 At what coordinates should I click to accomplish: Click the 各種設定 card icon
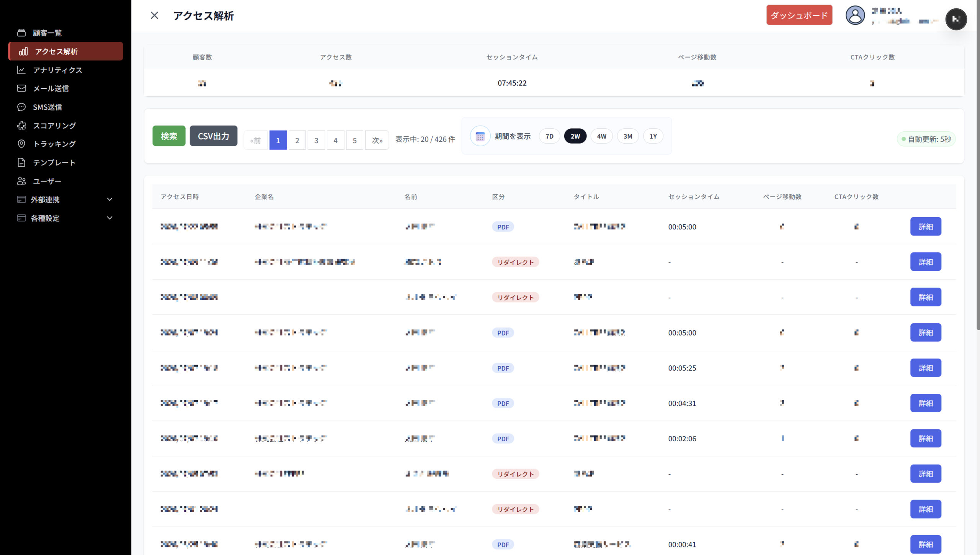[x=21, y=218]
